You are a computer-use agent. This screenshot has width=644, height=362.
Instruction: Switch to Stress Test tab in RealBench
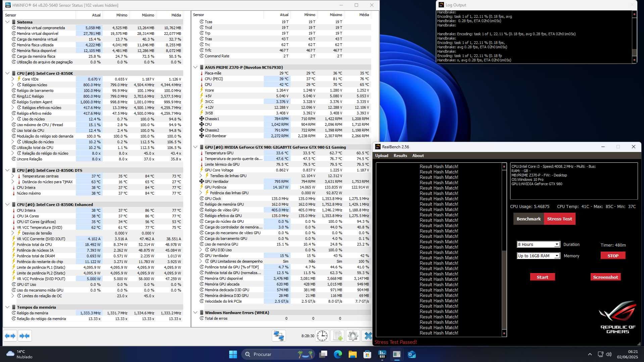tap(559, 219)
